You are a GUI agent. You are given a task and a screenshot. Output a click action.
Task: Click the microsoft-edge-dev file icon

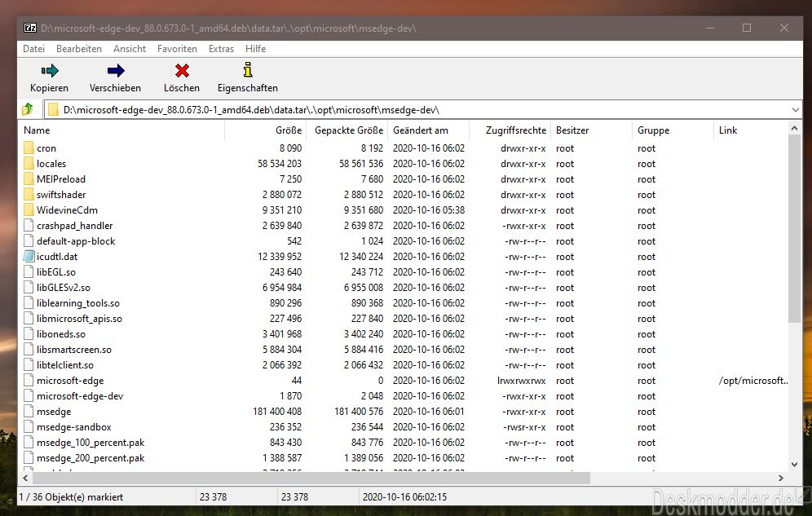tap(29, 396)
